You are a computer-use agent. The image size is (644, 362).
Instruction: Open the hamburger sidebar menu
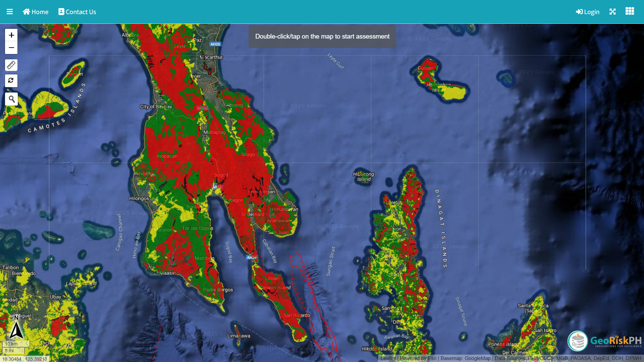[x=10, y=12]
